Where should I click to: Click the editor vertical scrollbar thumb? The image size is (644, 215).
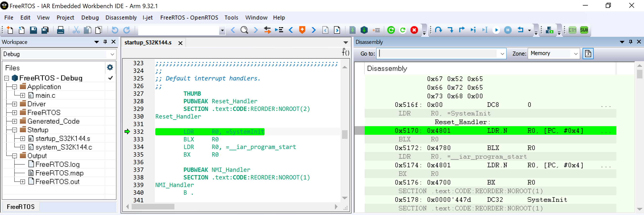coord(344,135)
